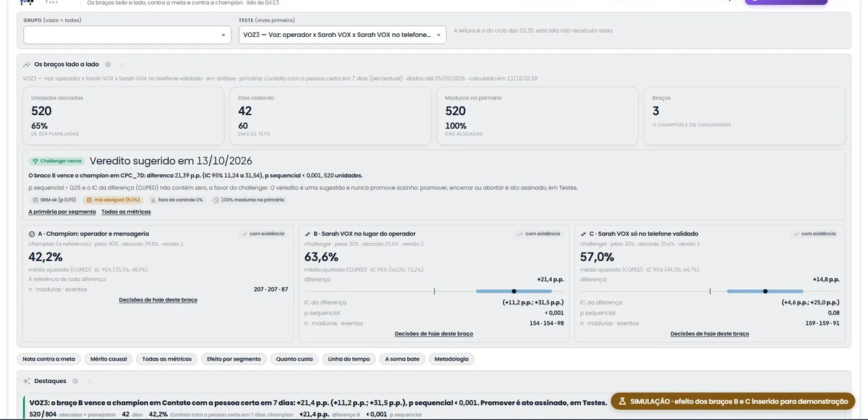Click the '154 · 154 · 98' counts on arm B
Viewport: 868px width, 420px height.
(x=547, y=323)
